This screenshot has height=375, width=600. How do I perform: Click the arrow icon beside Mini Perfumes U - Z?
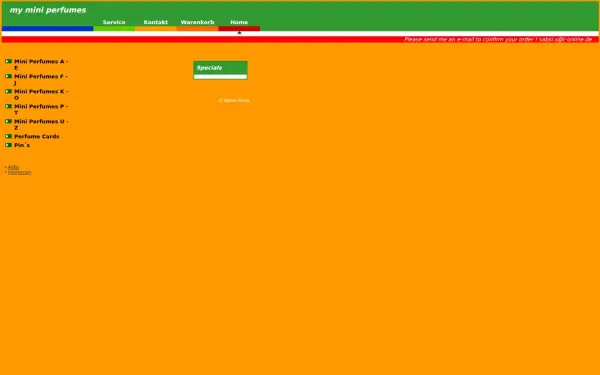point(8,121)
